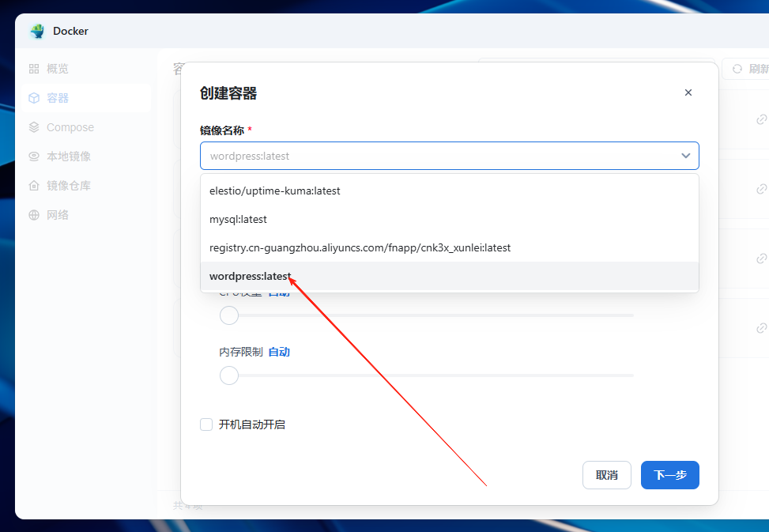Choose the cnk3x_xunlei:latest registry image
This screenshot has width=769, height=532.
click(x=449, y=247)
